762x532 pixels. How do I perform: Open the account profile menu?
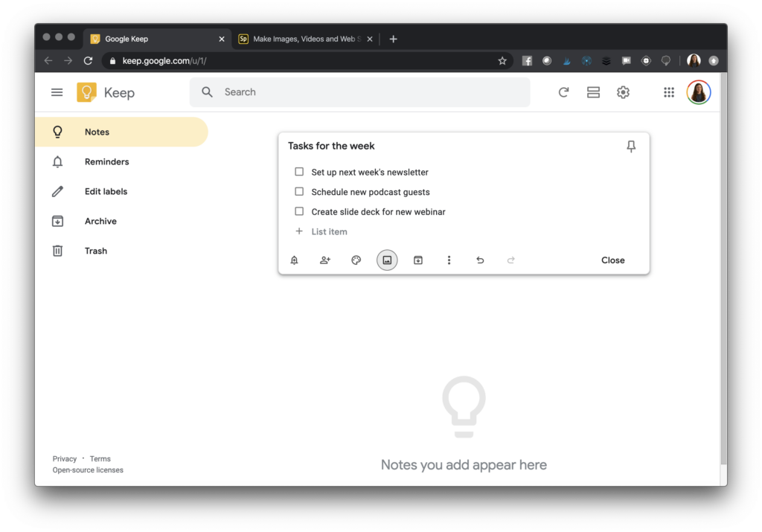[698, 92]
